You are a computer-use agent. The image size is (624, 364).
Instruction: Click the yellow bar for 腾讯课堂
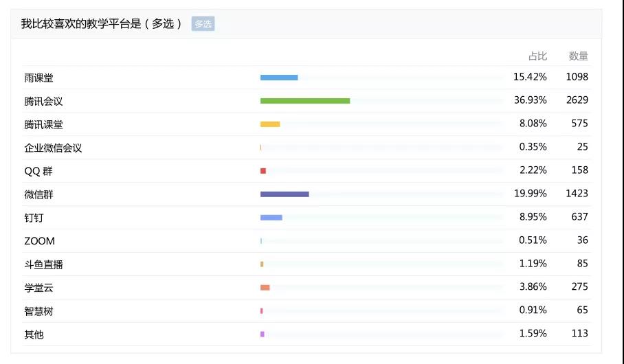[x=270, y=124]
